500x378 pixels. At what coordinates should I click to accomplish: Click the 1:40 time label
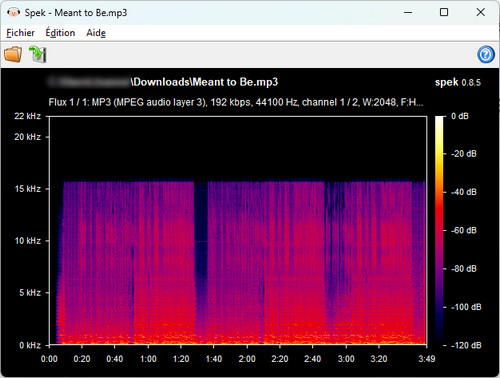pos(214,359)
